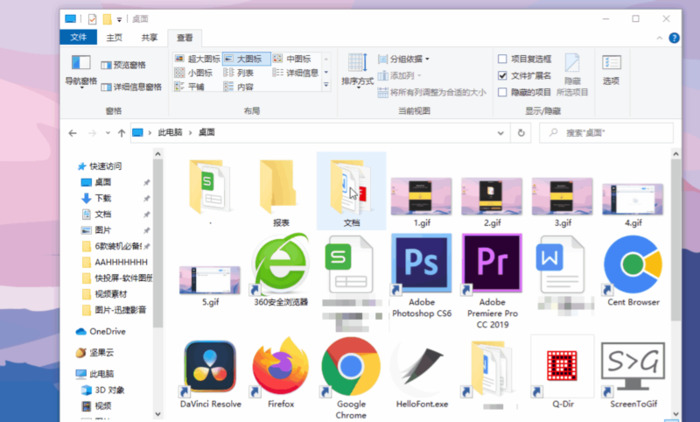This screenshot has height=422, width=700.
Task: Click the refresh button beside address bar
Action: 521,133
